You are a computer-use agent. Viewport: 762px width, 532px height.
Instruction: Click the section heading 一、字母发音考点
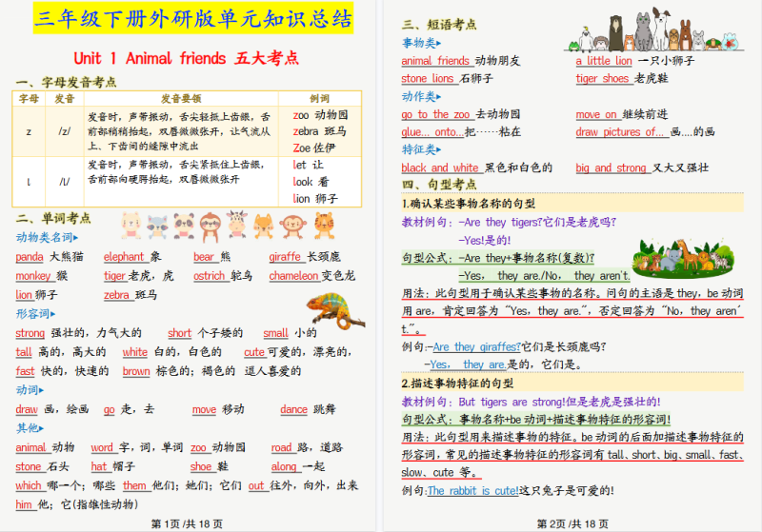tap(66, 82)
